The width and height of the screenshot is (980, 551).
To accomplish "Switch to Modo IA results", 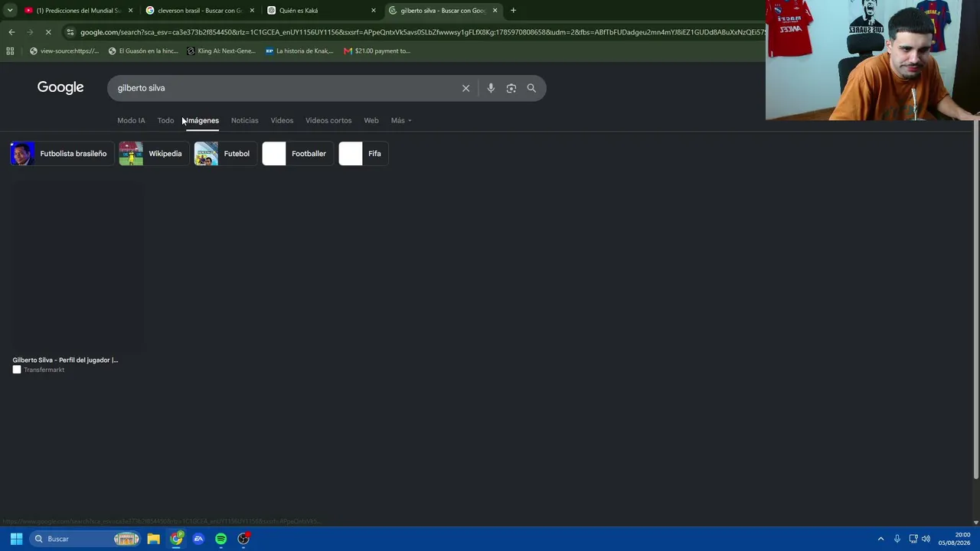I will pos(131,120).
